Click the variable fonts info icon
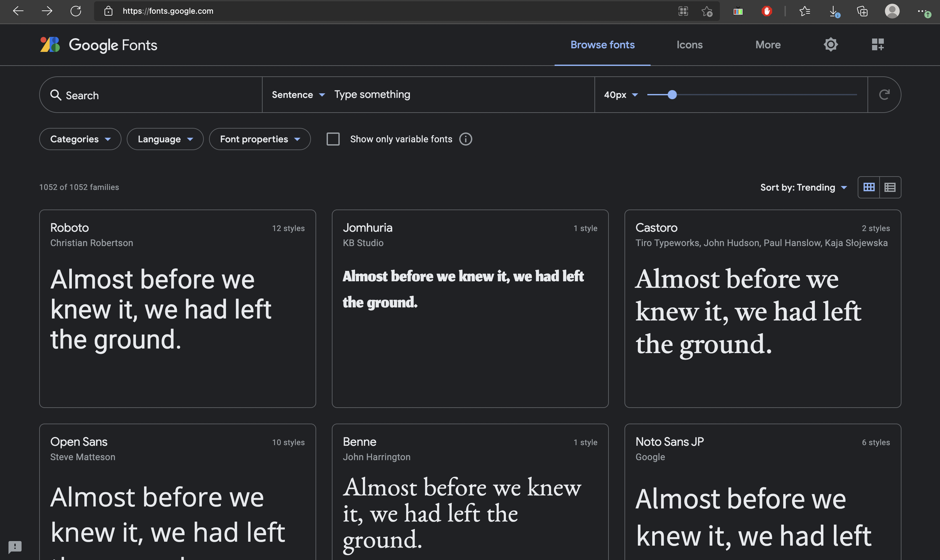Viewport: 940px width, 560px height. click(x=465, y=139)
